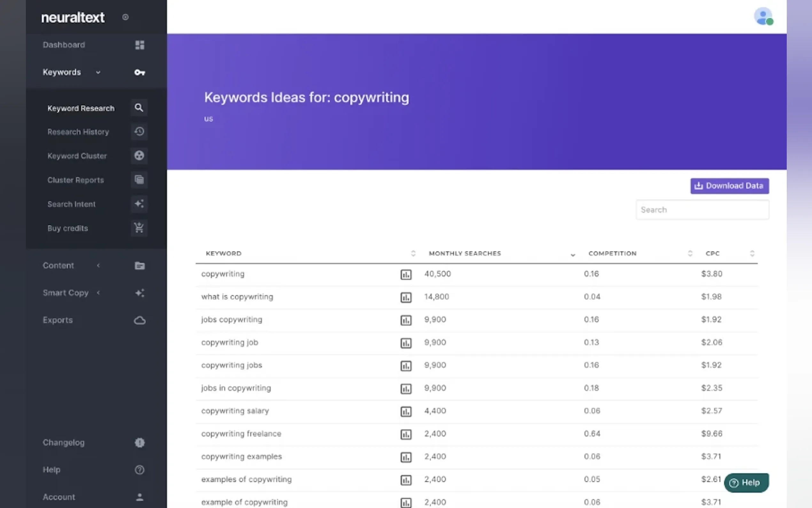Click the Buy credits cart icon
The image size is (812, 508).
click(139, 228)
